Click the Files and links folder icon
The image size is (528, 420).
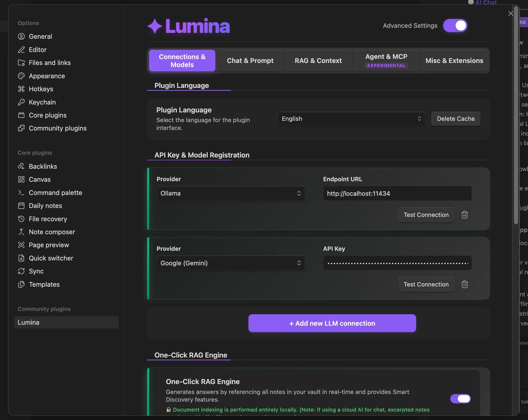click(x=21, y=63)
